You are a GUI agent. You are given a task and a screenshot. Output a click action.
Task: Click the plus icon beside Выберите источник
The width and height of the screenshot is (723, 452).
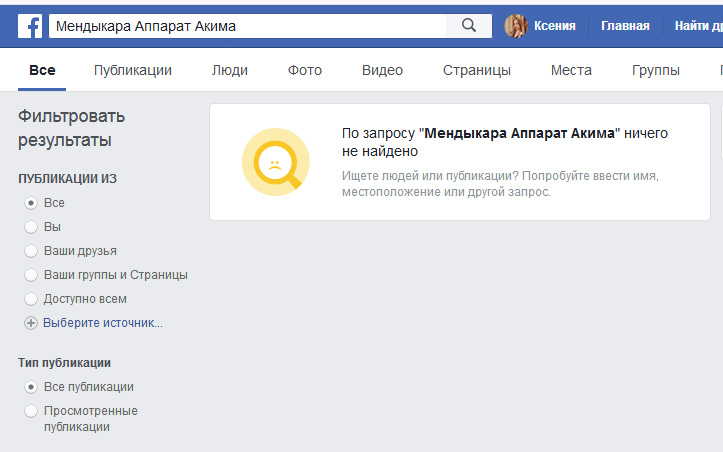pyautogui.click(x=31, y=323)
